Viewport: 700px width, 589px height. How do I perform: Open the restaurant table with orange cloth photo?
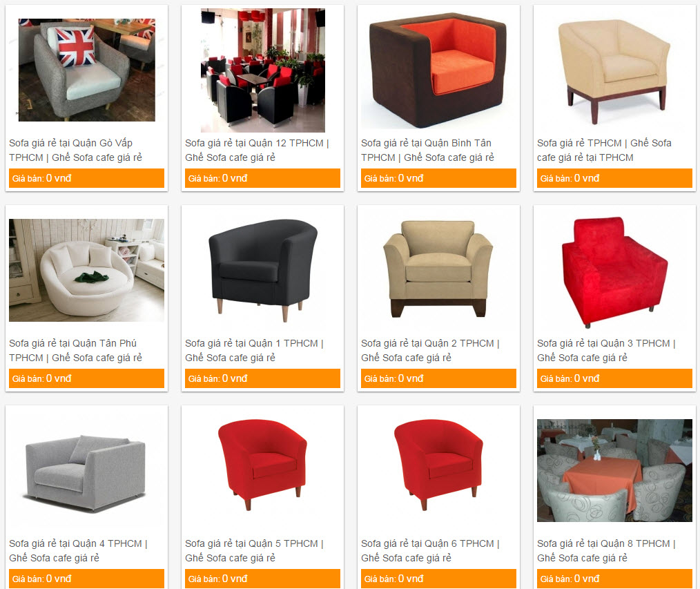[x=614, y=470]
